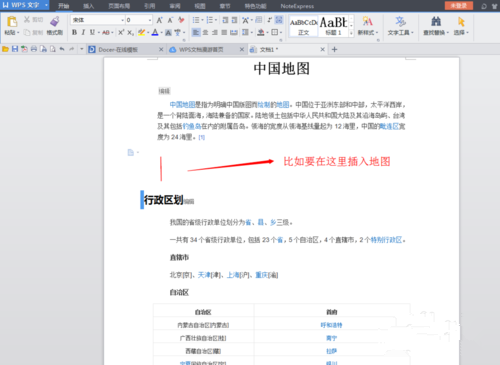Increase font size with the grow-font icon
The image size is (500, 365).
pos(160,20)
